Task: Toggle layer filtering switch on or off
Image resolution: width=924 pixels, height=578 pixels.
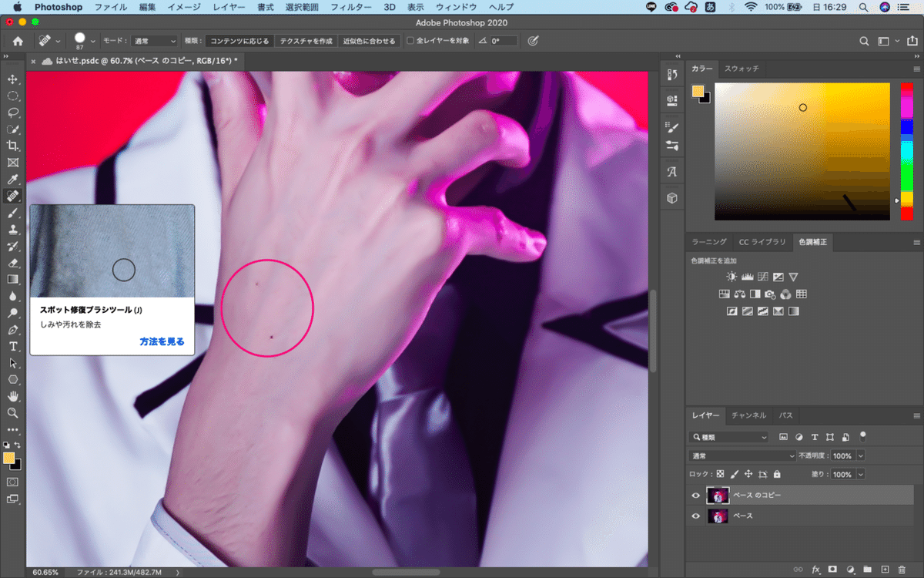Action: tap(863, 435)
